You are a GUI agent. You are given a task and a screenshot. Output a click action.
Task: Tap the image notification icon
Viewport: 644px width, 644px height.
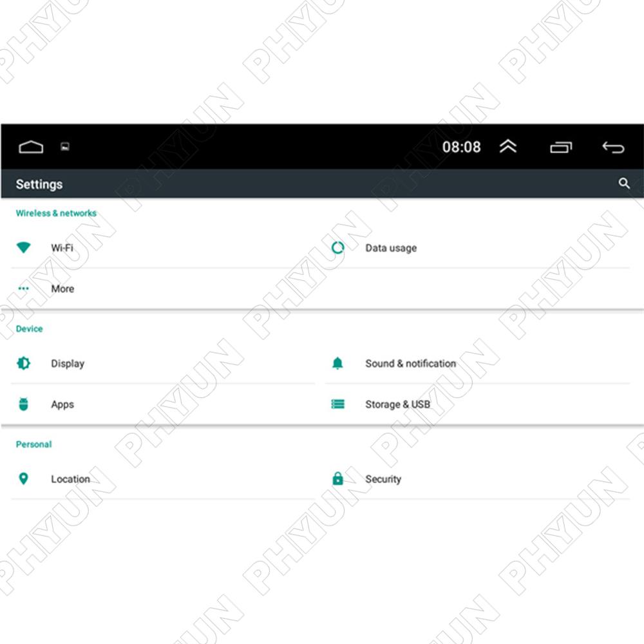[x=65, y=147]
